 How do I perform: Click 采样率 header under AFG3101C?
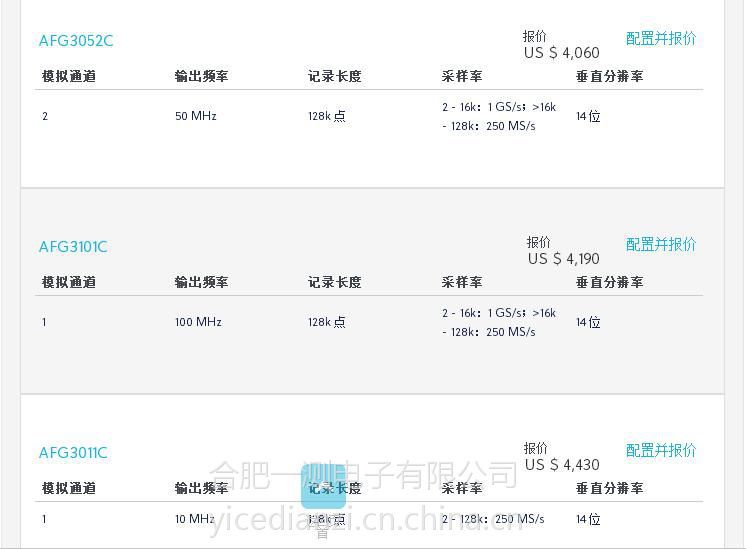tap(461, 282)
